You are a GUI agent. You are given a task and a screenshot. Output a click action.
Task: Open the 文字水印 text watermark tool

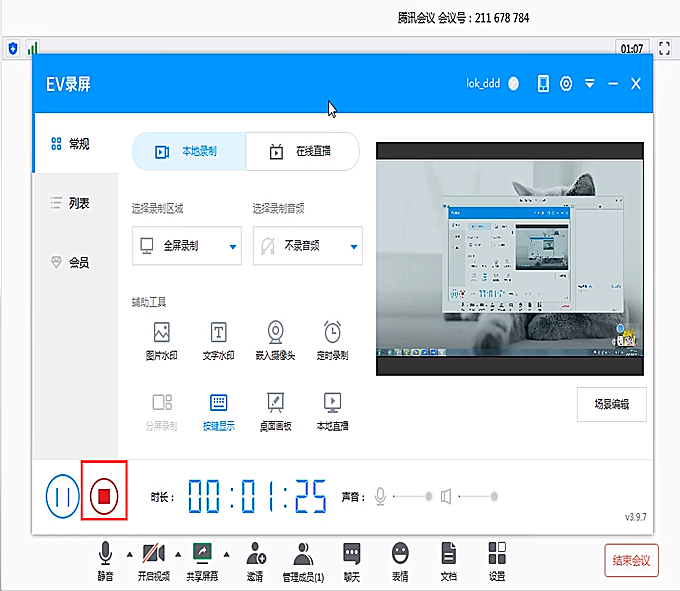[x=218, y=341]
